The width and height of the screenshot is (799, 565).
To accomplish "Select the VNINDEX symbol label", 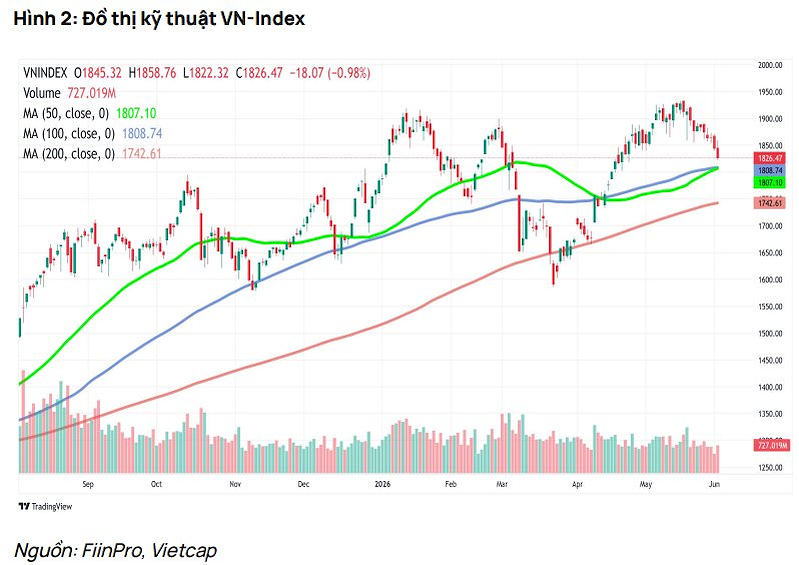I will [x=45, y=73].
